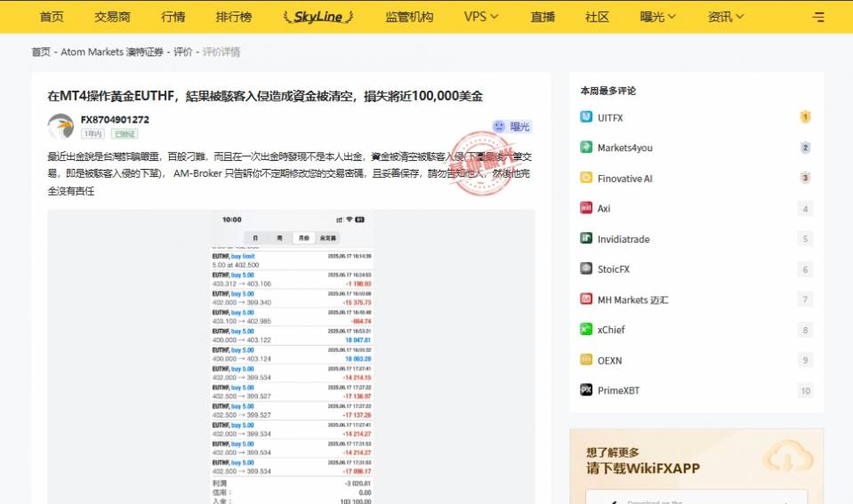This screenshot has width=853, height=504.
Task: Click rank 3 badge next to Finovative AI
Action: click(805, 178)
